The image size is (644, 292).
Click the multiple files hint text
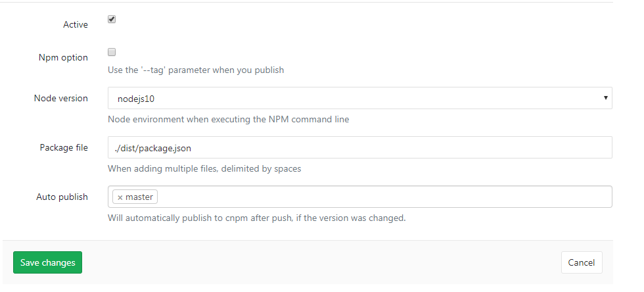[204, 168]
